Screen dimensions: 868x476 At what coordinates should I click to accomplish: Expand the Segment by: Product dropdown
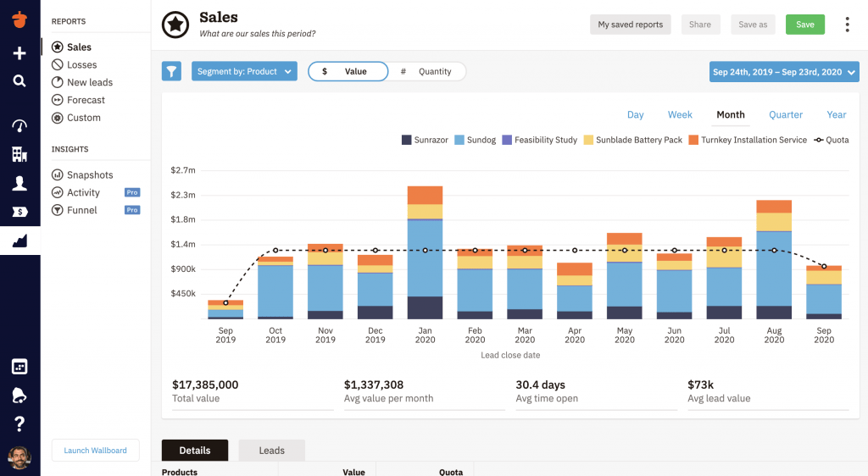tap(244, 72)
